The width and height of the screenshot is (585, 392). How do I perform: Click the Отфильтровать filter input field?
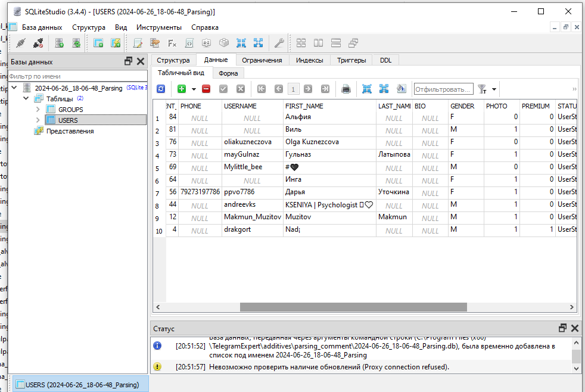pos(443,89)
